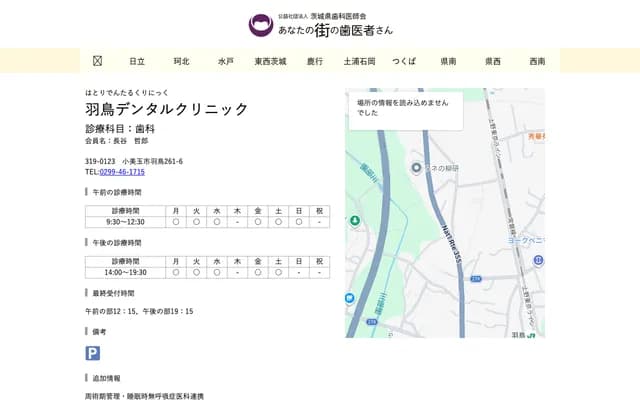Switch to the つくば area tab

point(404,61)
